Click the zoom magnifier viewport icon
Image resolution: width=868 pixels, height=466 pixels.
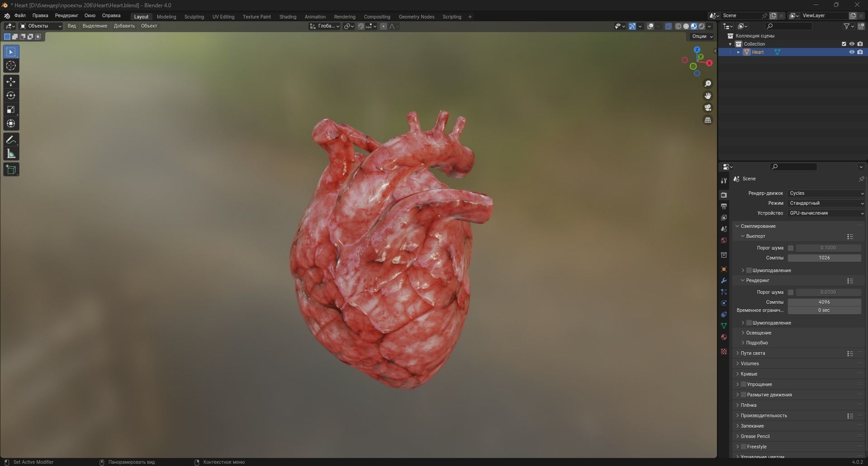(x=708, y=84)
